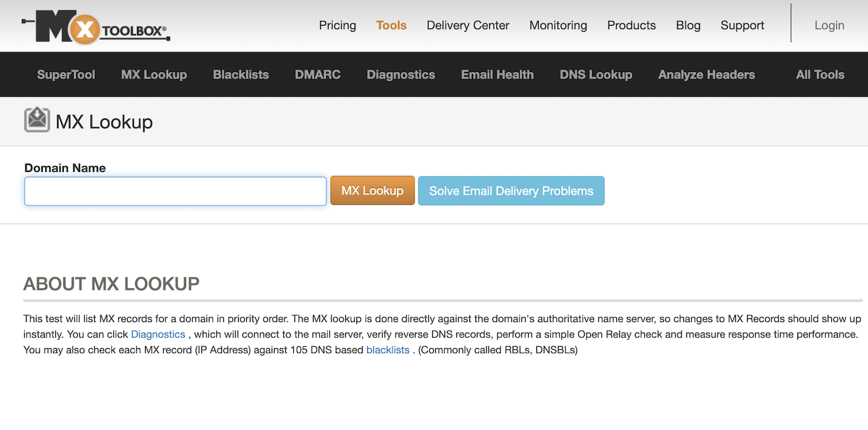Open the DNS Lookup tab

[x=596, y=74]
